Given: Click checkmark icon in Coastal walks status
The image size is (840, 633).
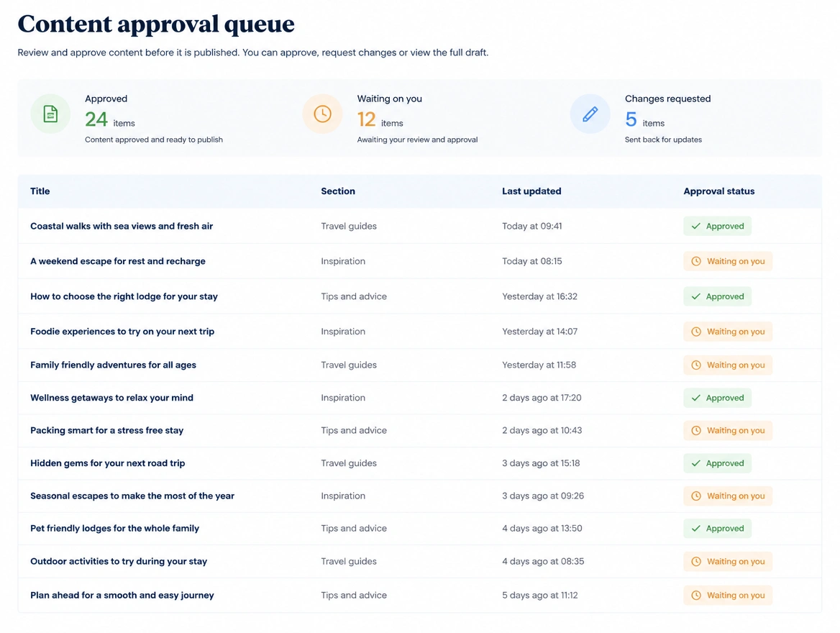Looking at the screenshot, I should (x=696, y=226).
